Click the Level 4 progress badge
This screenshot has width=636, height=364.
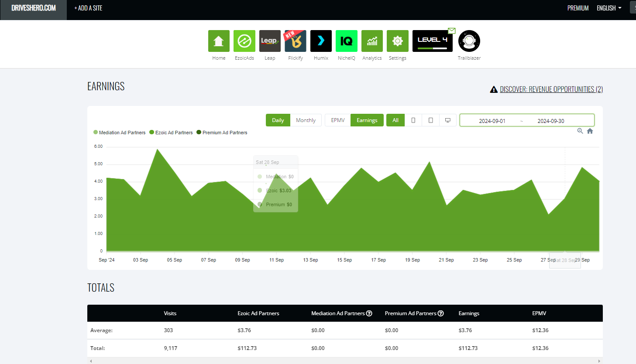coord(432,41)
